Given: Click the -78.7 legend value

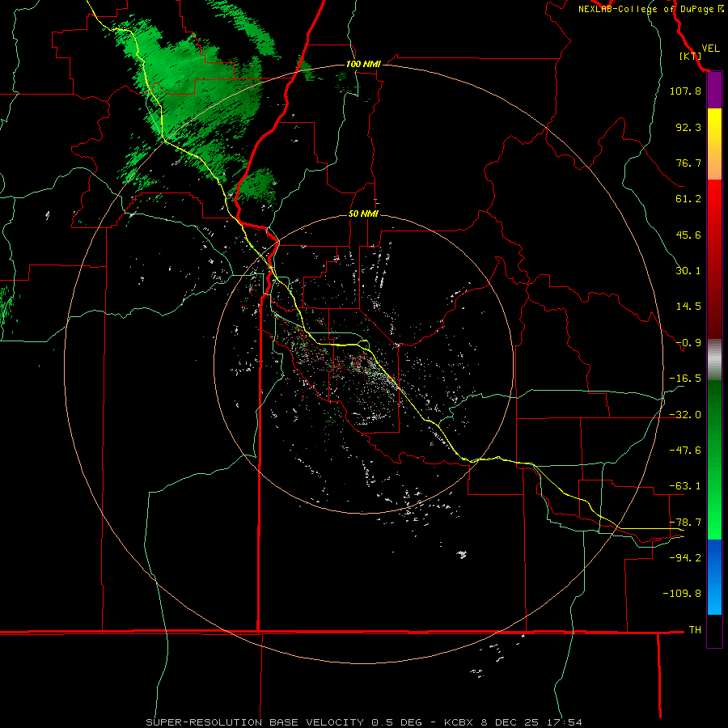Looking at the screenshot, I should pos(685,523).
